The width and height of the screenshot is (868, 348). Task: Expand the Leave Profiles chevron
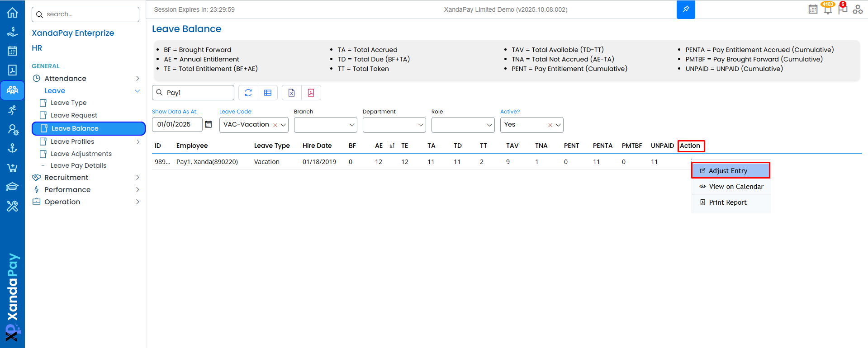[138, 141]
